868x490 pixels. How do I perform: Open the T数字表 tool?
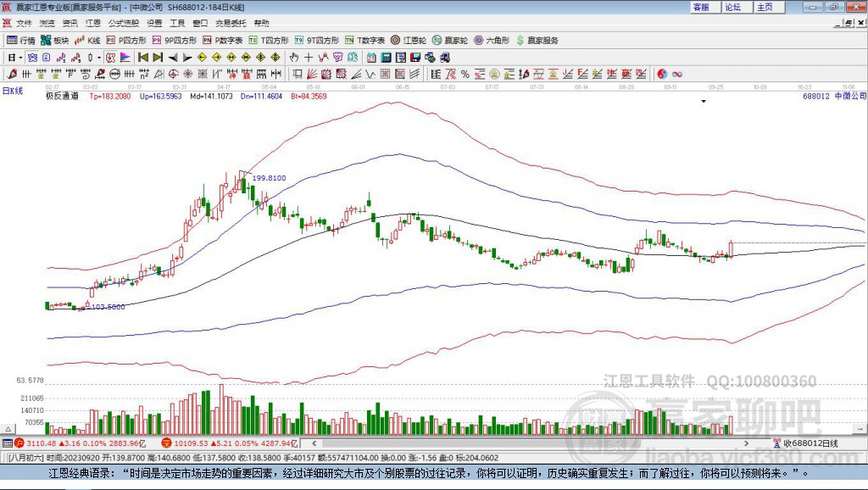(364, 41)
